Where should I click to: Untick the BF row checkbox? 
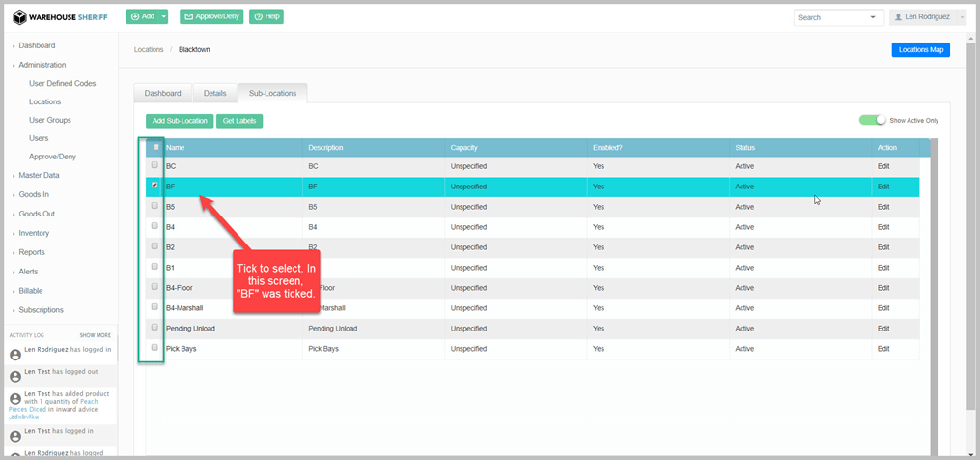point(154,186)
